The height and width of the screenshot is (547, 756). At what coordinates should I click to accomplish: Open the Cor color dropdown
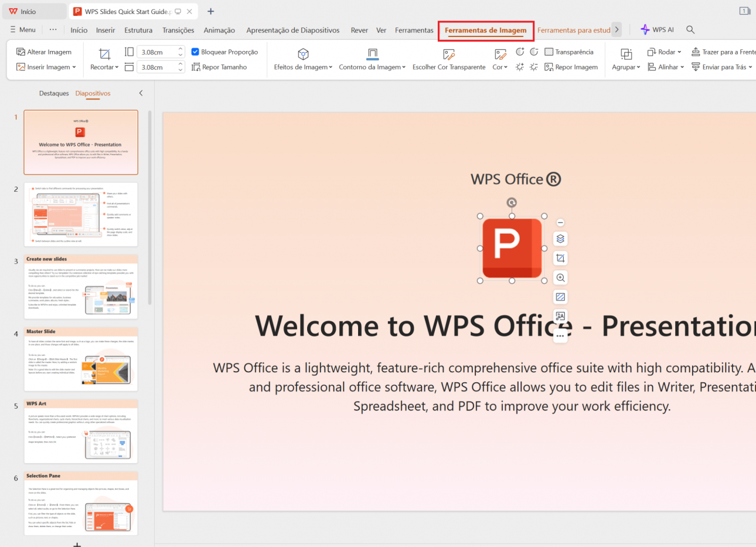pos(500,67)
